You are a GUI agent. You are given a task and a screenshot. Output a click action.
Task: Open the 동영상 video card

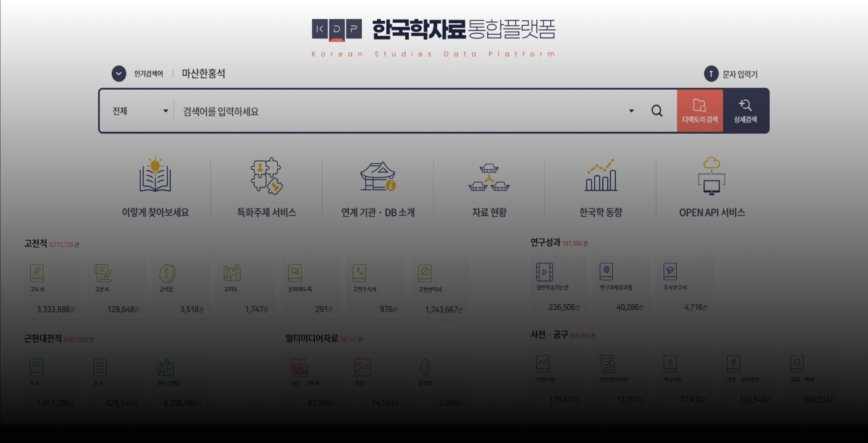point(440,382)
